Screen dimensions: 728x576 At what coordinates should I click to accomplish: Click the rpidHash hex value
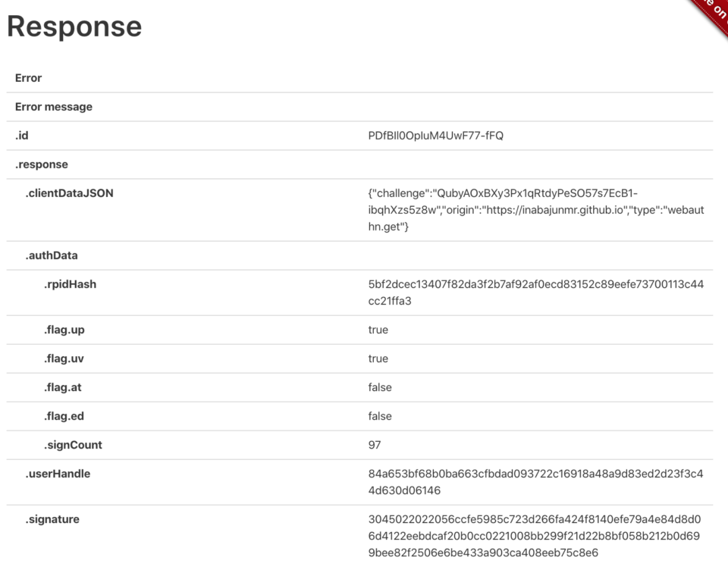536,293
